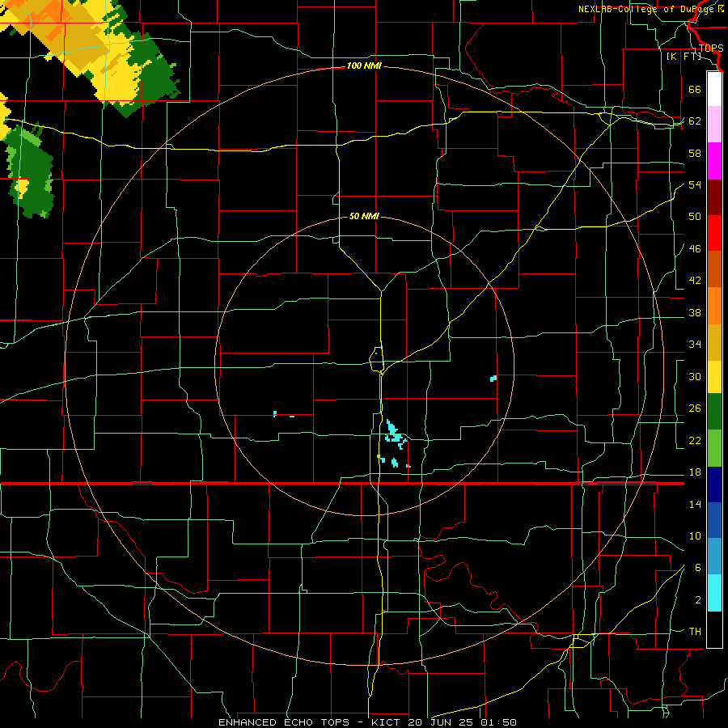
Task: Select the dark red legend swatch
Action: click(714, 197)
